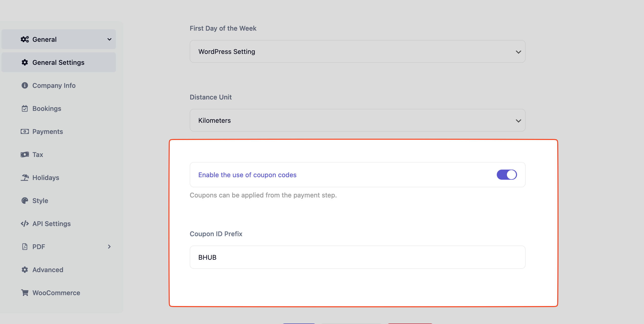
Task: Click the WooCommerce cart icon
Action: pos(25,293)
